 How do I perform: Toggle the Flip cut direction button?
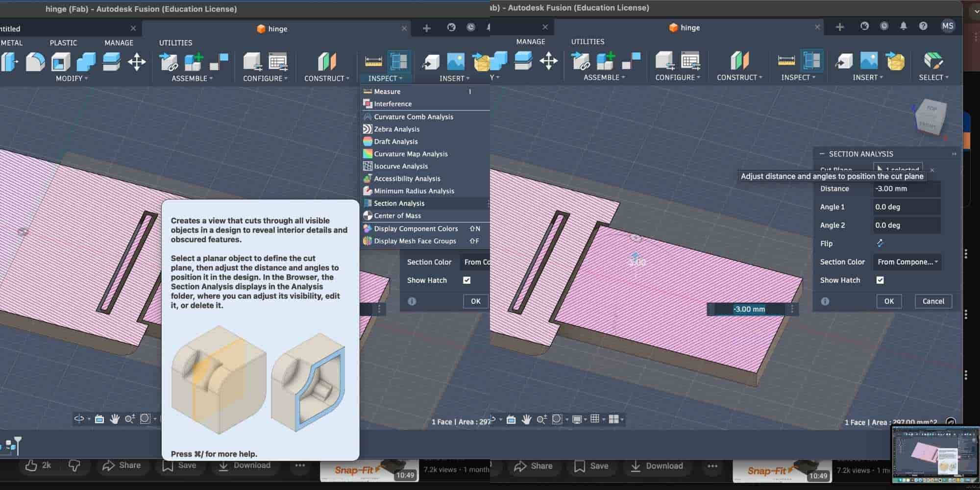point(880,244)
